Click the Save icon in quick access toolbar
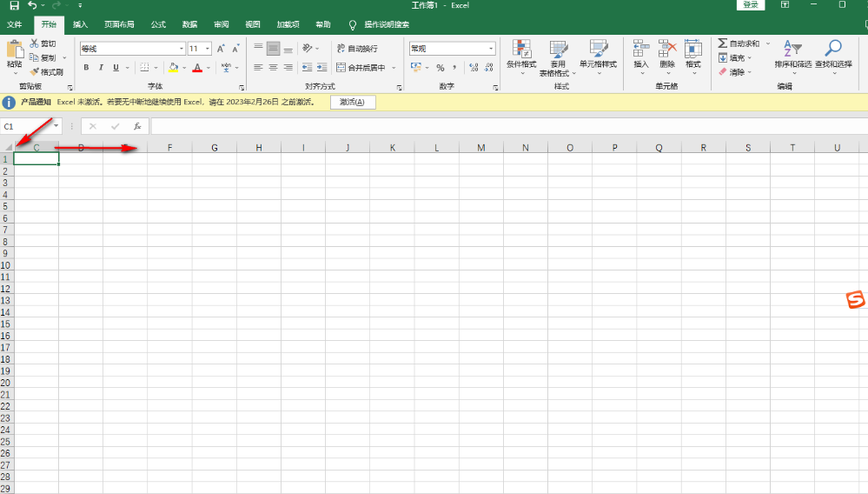The image size is (868, 494). coord(14,5)
